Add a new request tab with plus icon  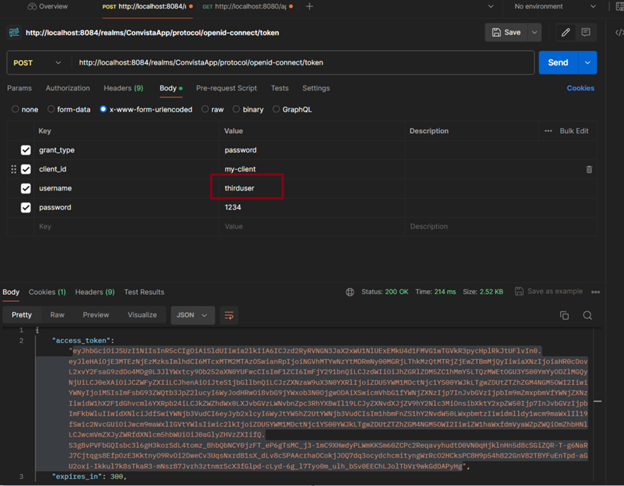pyautogui.click(x=309, y=6)
